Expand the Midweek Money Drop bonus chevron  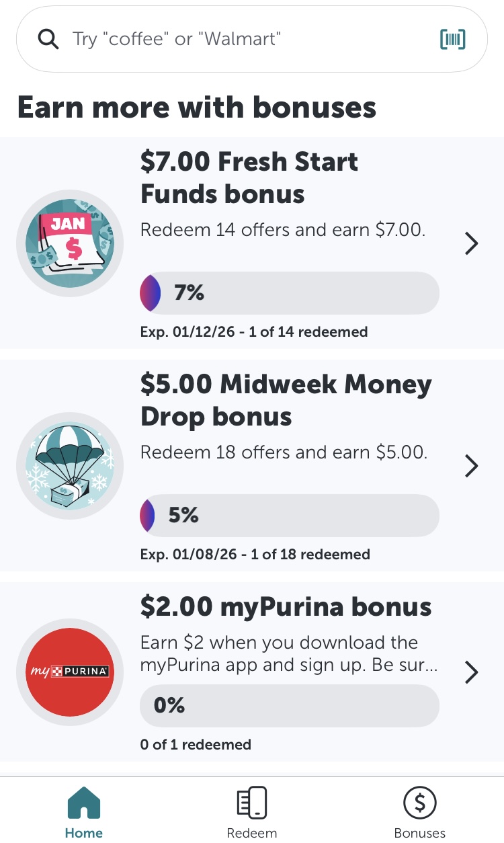pyautogui.click(x=472, y=466)
